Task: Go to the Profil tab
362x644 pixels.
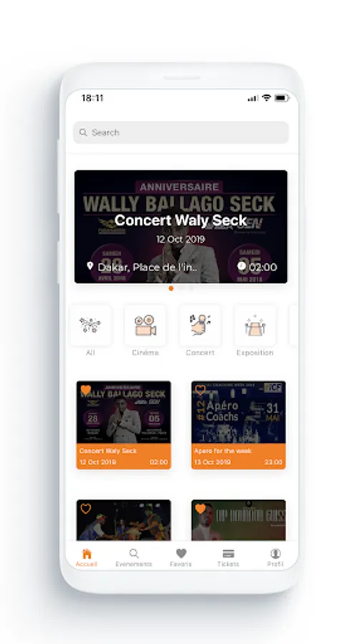Action: point(275,557)
